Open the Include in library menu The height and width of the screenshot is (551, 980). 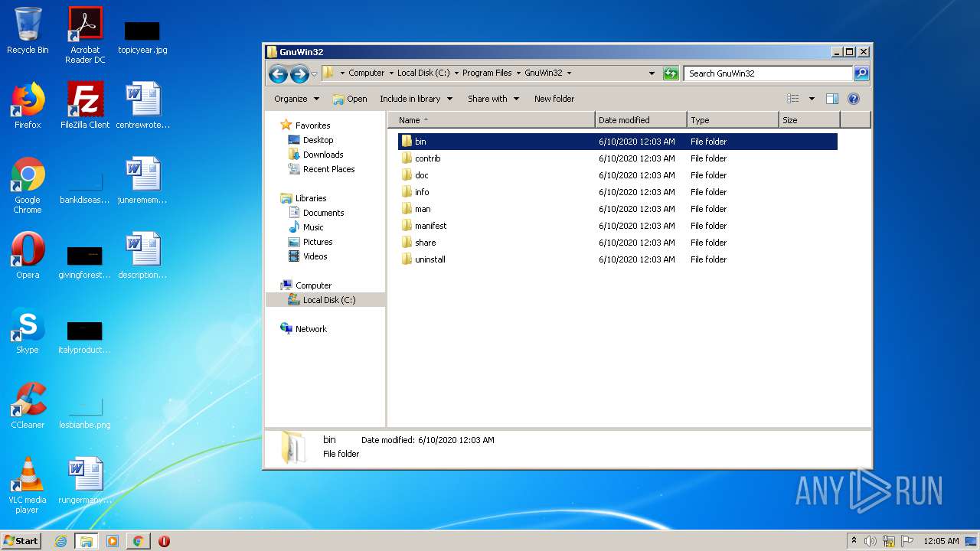click(x=416, y=99)
